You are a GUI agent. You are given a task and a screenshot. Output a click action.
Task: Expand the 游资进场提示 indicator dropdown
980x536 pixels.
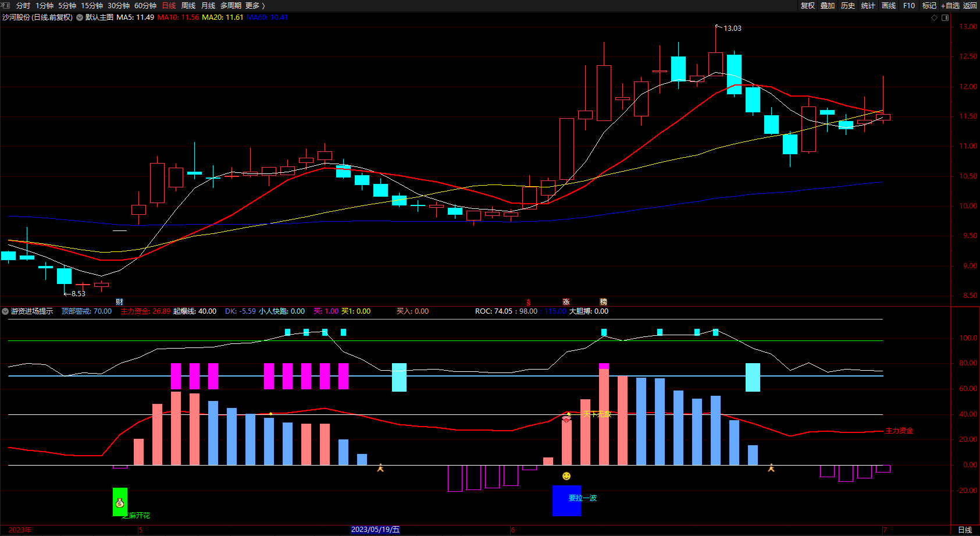click(x=5, y=311)
